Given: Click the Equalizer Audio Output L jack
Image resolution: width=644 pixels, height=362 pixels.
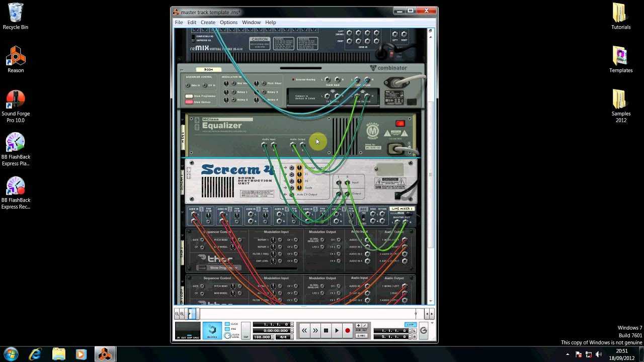Looking at the screenshot, I should pos(293,145).
